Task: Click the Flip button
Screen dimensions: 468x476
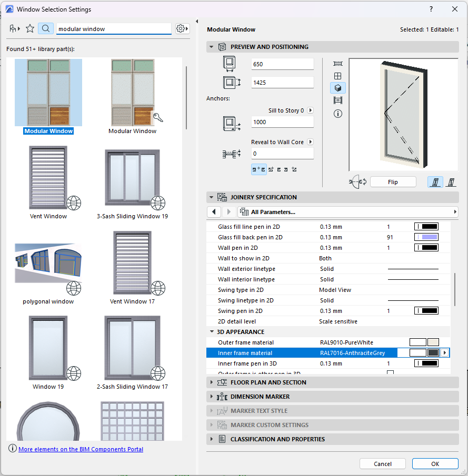Action: tap(393, 182)
